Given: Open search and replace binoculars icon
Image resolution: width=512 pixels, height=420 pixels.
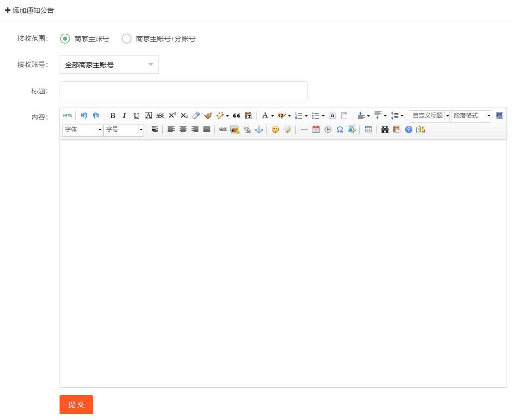Looking at the screenshot, I should click(x=384, y=129).
